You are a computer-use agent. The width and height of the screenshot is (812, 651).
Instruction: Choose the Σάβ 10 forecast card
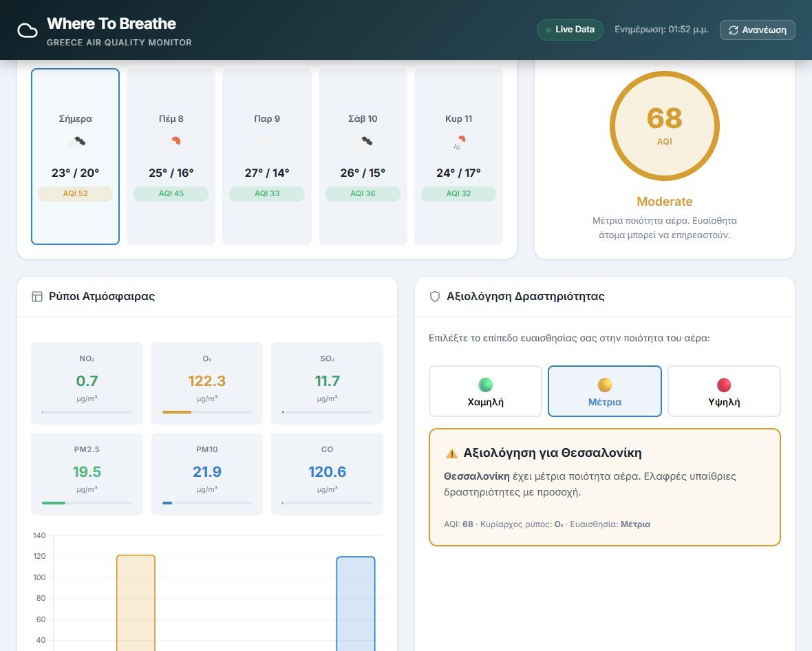363,156
